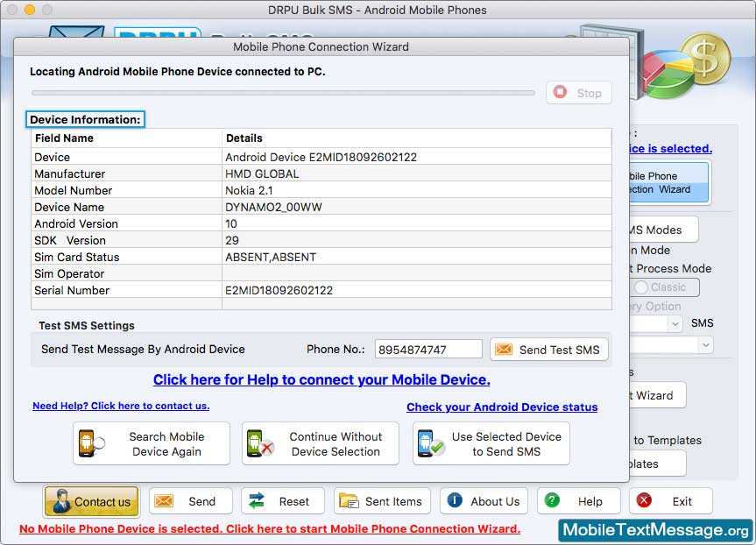The image size is (756, 545).
Task: Click red No Mobile Phone Device selected link
Action: point(270,529)
